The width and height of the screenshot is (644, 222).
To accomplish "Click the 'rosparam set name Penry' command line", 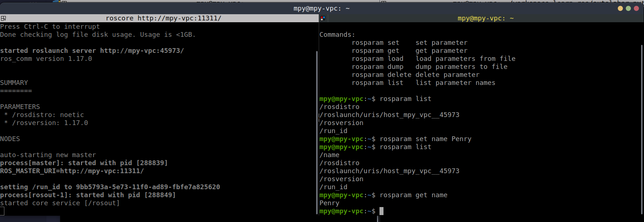I will pyautogui.click(x=425, y=139).
